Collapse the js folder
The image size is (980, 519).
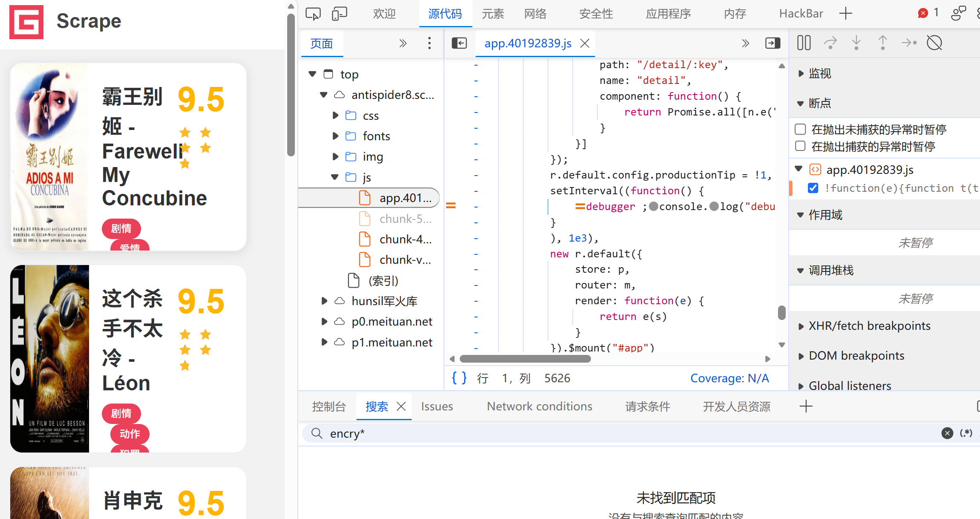coord(335,177)
